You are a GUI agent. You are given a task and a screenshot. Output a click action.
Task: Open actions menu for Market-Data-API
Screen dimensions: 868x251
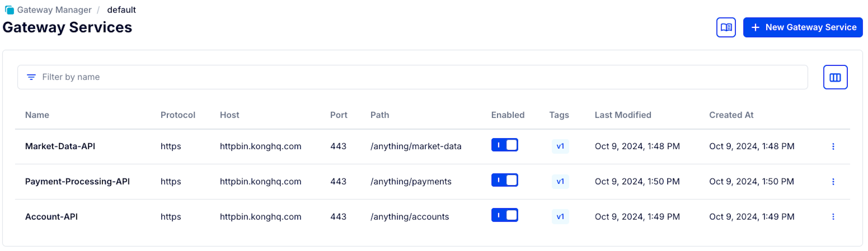[x=833, y=146]
